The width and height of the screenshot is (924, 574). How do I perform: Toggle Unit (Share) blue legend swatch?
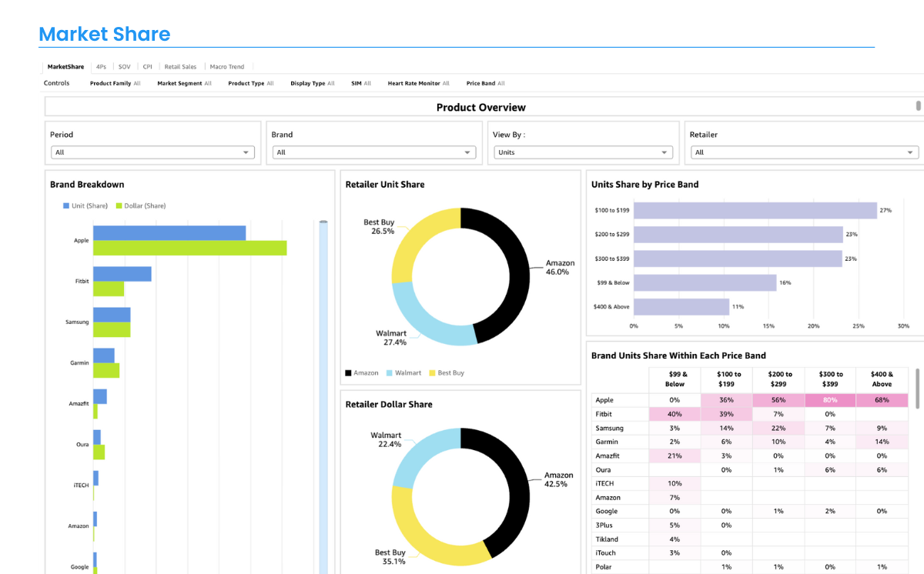(x=66, y=206)
